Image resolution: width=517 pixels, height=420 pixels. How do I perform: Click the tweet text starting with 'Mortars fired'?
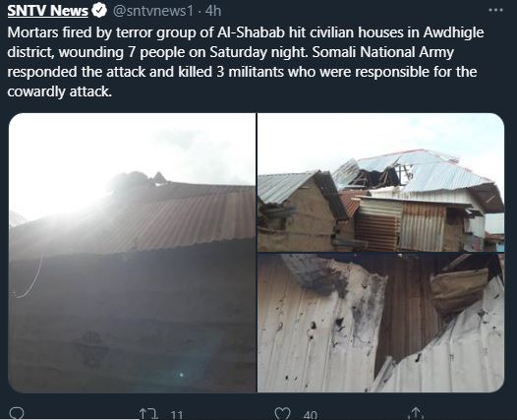(246, 62)
